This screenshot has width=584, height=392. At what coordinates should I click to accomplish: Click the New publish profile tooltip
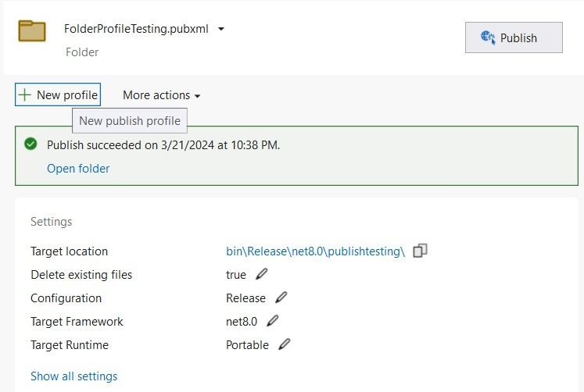130,120
